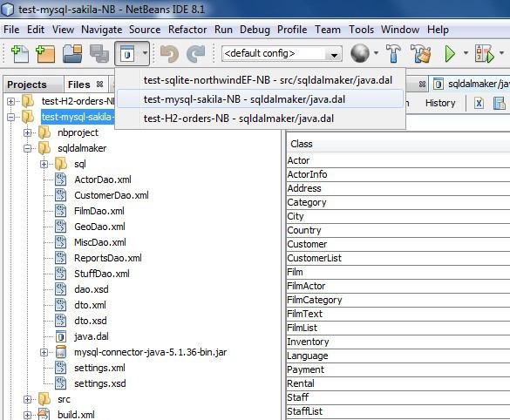Click the SQL DAL Maker toolbar button
This screenshot has height=420, width=510.
pyautogui.click(x=127, y=54)
